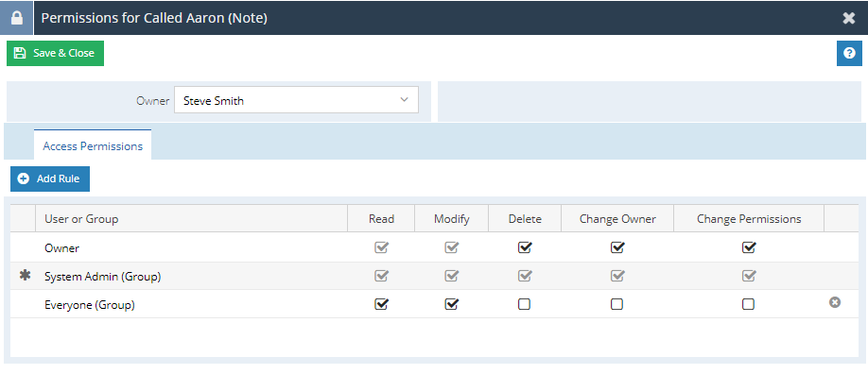Expand the Owner list using the chevron arrow
Viewport: 868px width, 374px height.
coord(404,99)
